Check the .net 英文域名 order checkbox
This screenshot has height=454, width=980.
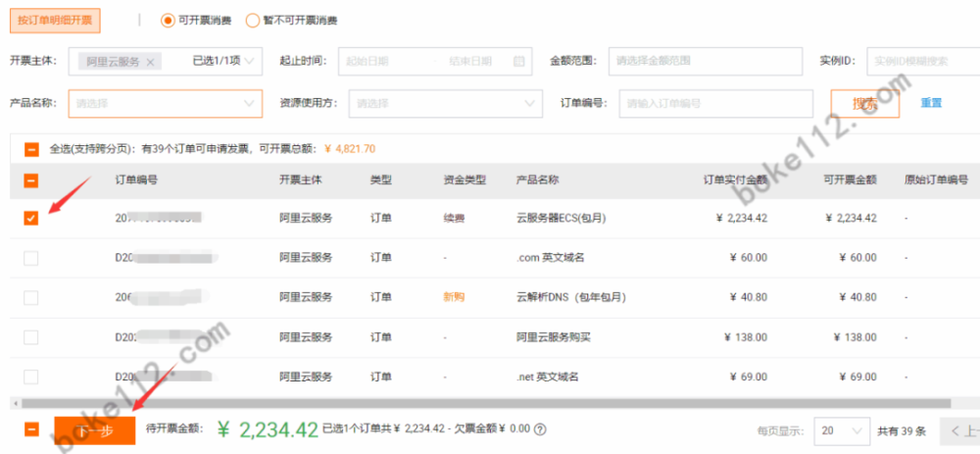click(31, 378)
